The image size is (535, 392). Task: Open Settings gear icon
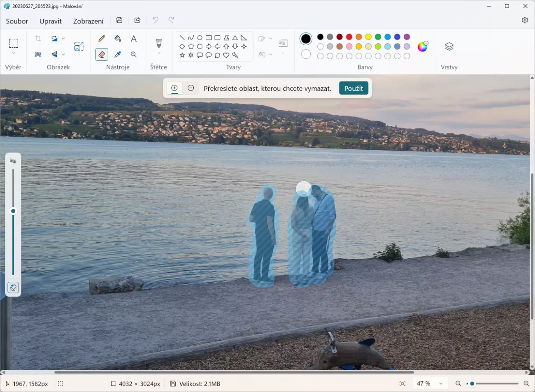[x=525, y=20]
